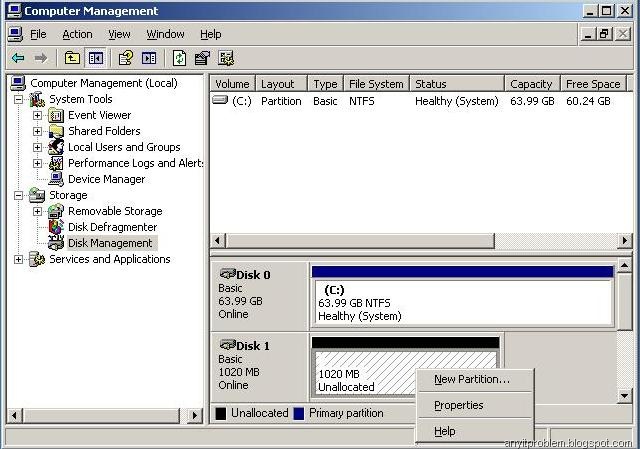Open the File menu
The height and width of the screenshot is (449, 640).
38,34
